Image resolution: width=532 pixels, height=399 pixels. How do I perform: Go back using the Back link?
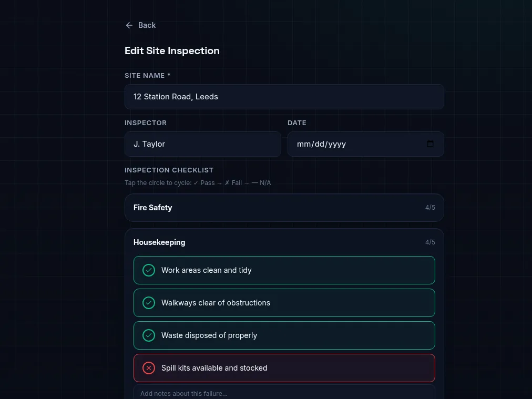(140, 25)
